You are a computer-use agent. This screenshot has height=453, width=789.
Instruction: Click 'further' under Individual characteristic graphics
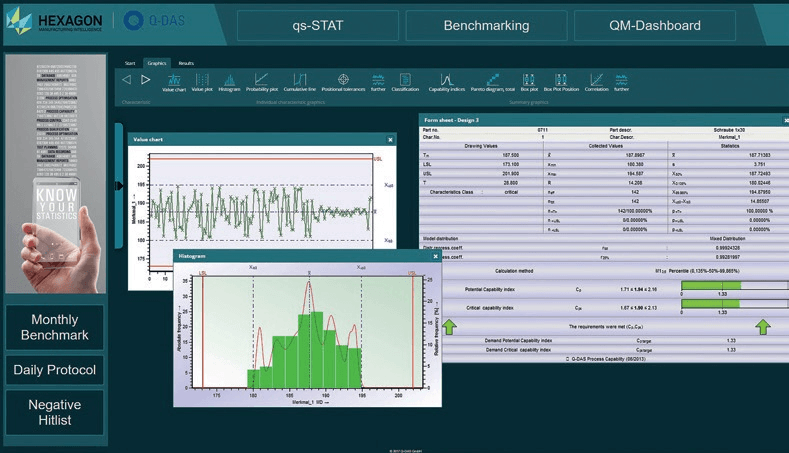pyautogui.click(x=378, y=83)
